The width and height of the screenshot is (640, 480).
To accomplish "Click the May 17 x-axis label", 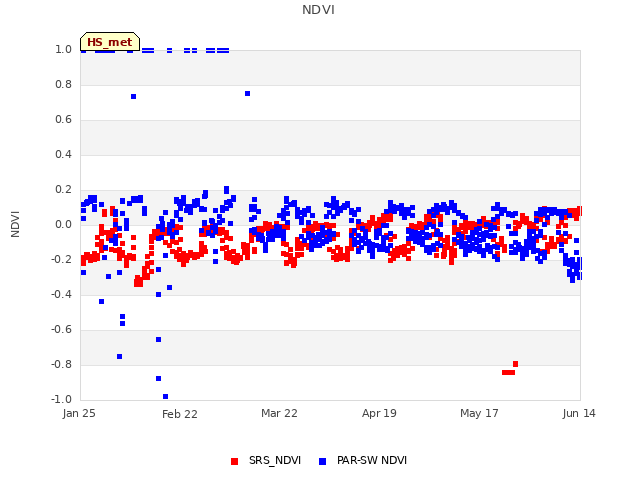I will pyautogui.click(x=479, y=413).
